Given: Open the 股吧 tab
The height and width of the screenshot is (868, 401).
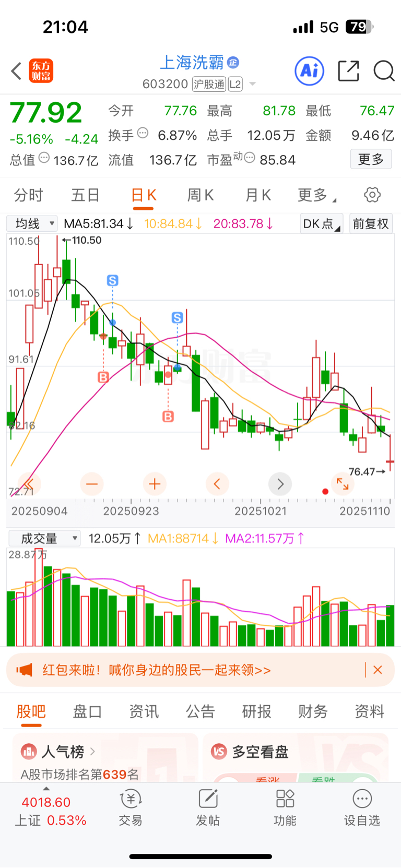Looking at the screenshot, I should tap(31, 711).
